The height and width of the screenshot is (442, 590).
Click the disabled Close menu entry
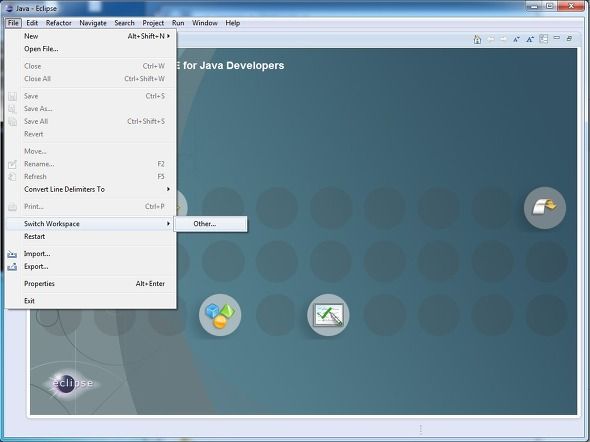tap(91, 66)
